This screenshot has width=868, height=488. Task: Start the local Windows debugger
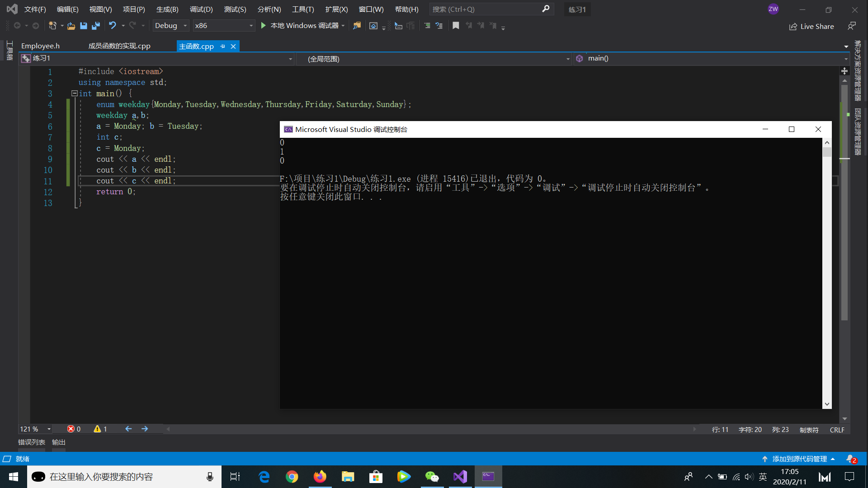(300, 26)
